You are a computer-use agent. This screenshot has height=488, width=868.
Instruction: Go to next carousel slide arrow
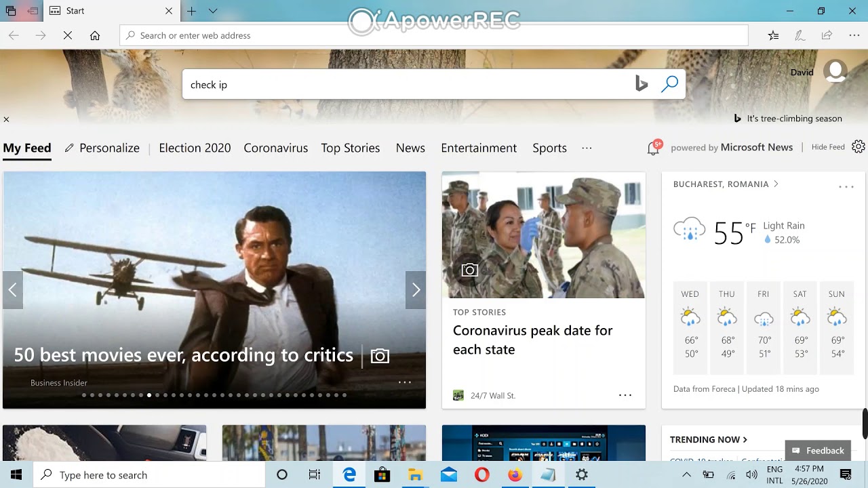(416, 290)
